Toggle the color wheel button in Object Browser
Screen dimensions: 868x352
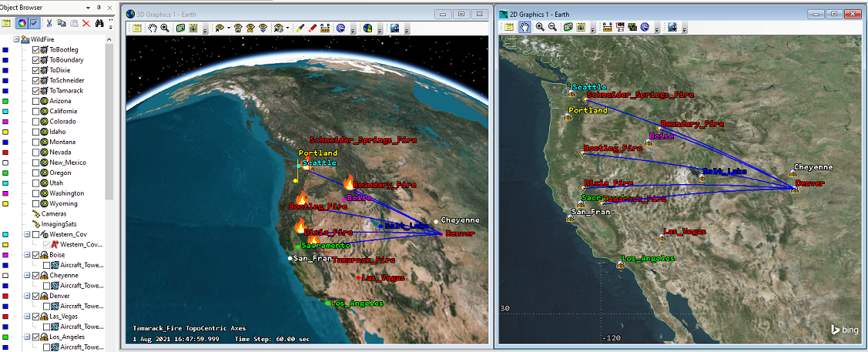pyautogui.click(x=22, y=23)
